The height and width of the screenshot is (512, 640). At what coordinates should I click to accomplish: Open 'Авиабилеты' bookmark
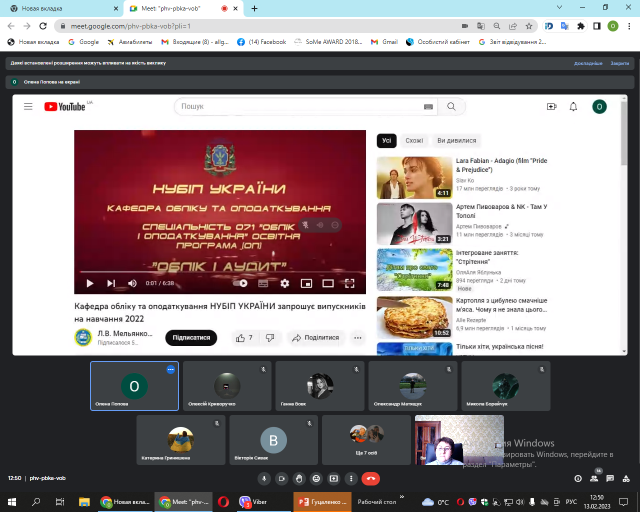[x=130, y=42]
